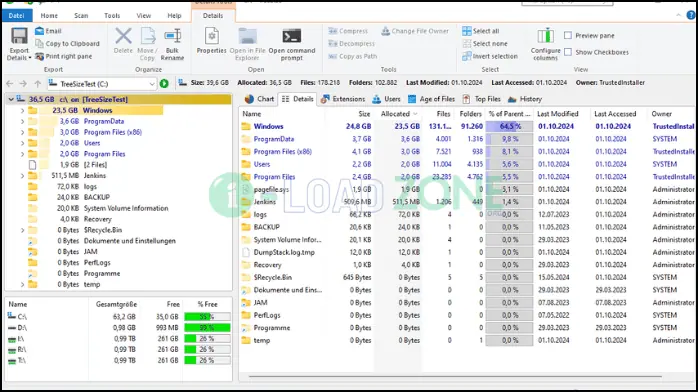This screenshot has height=392, width=698.
Task: Expand the ProgramData tree folder
Action: pyautogui.click(x=22, y=121)
